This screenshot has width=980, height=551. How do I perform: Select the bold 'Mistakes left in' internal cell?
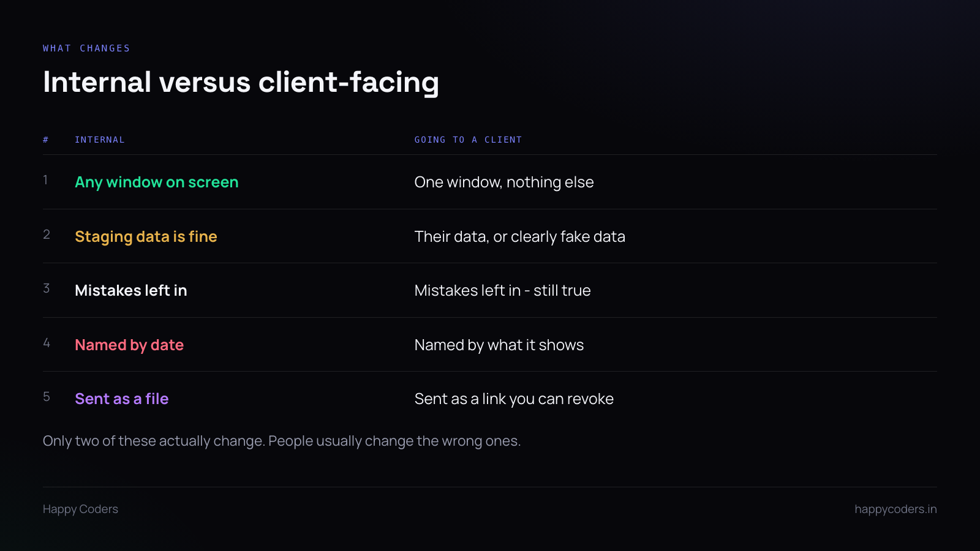(131, 290)
